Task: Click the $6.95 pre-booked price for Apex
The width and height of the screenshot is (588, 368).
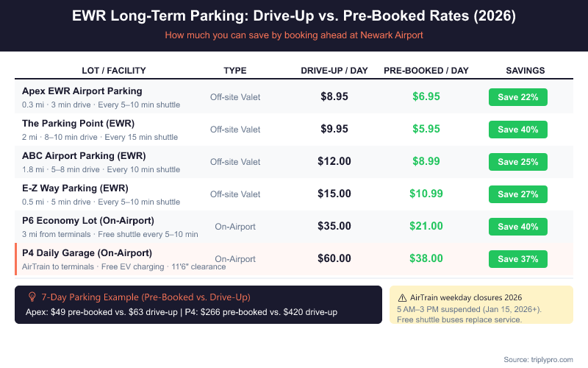Action: (x=426, y=96)
